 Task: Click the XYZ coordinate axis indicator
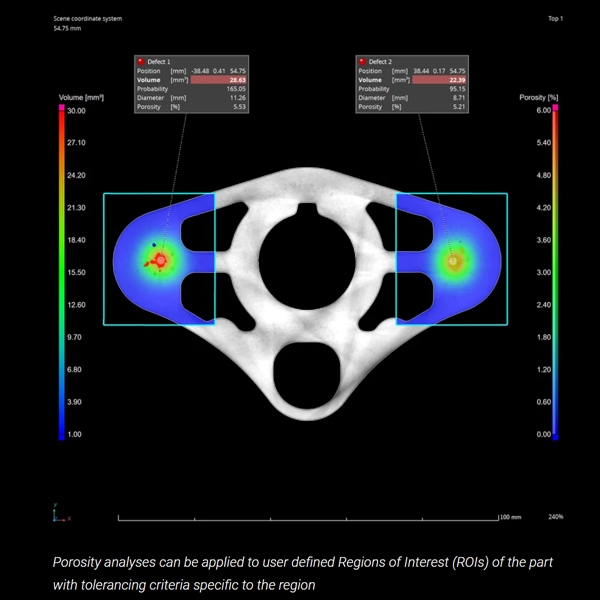(57, 515)
